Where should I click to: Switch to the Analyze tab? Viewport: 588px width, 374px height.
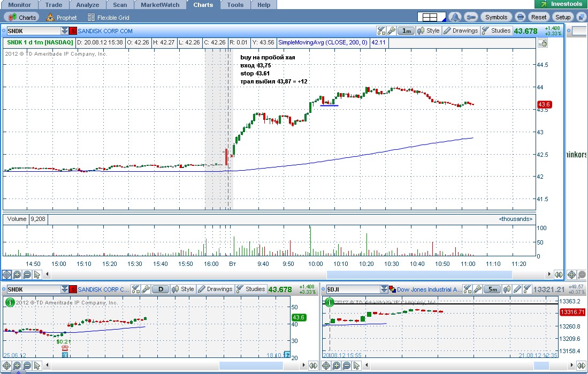pos(87,5)
